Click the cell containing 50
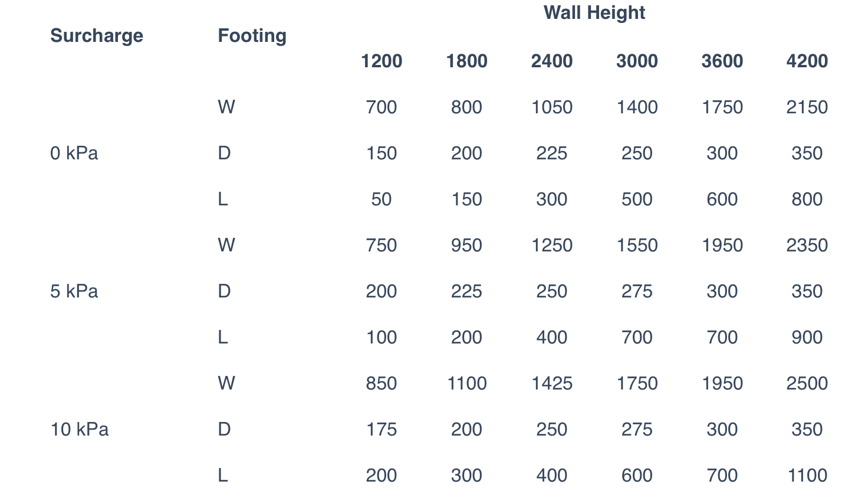 click(382, 199)
